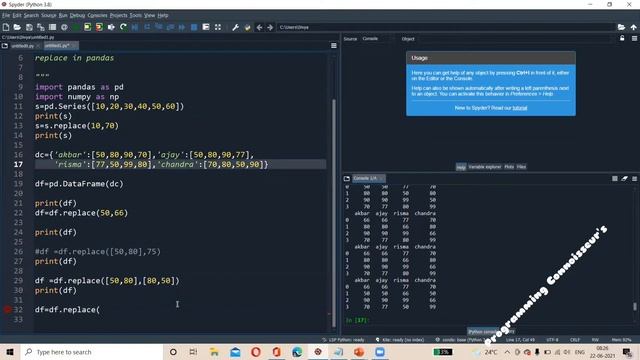Click the editor vertical scrollbar
Viewport: 640px width, 360px height.
(333, 212)
